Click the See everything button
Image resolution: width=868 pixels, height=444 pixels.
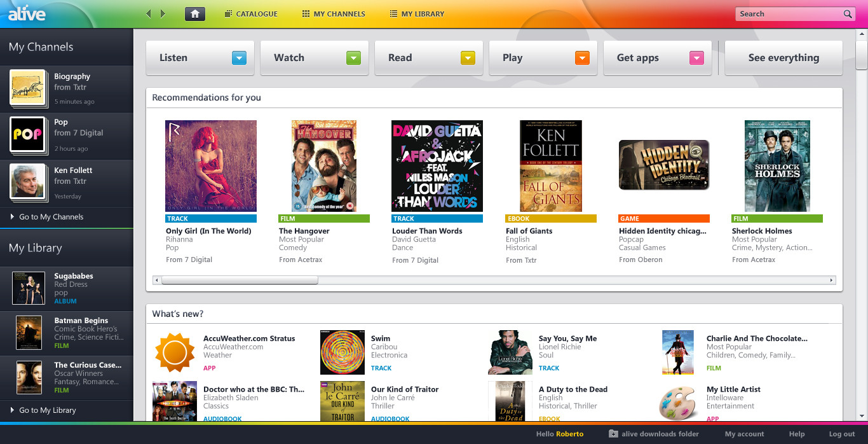(783, 58)
